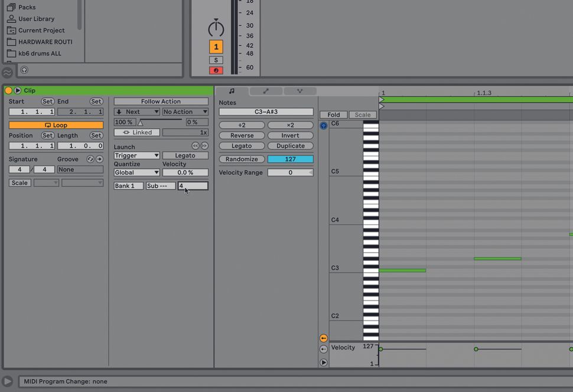
Task: Duplicate the clip notes with Duplicate button
Action: coord(290,145)
